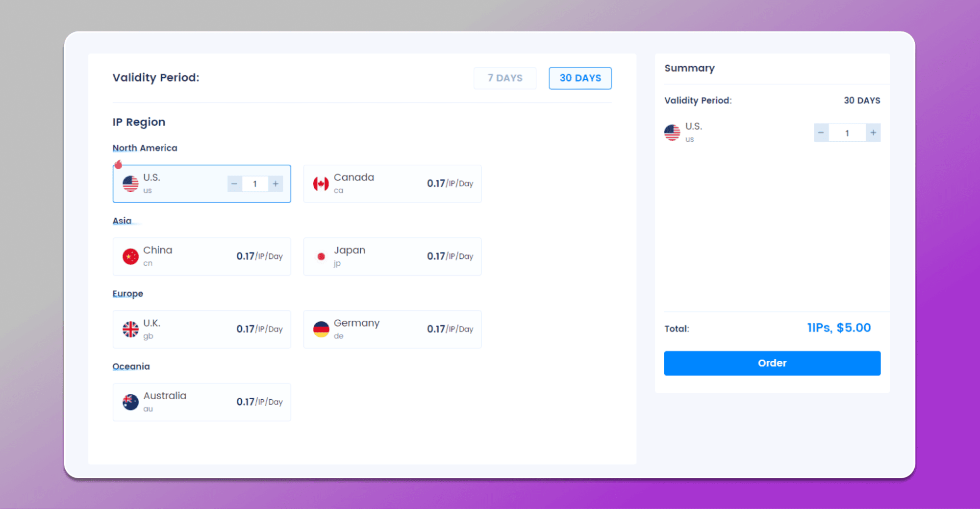Click the U.K. flag icon
Screen dimensions: 980x509
pyautogui.click(x=130, y=329)
